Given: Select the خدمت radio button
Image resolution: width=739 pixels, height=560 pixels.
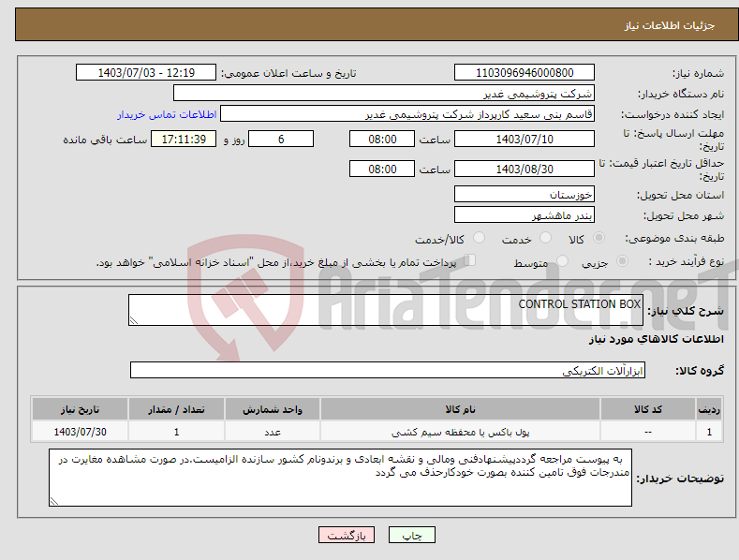Looking at the screenshot, I should pyautogui.click(x=545, y=238).
